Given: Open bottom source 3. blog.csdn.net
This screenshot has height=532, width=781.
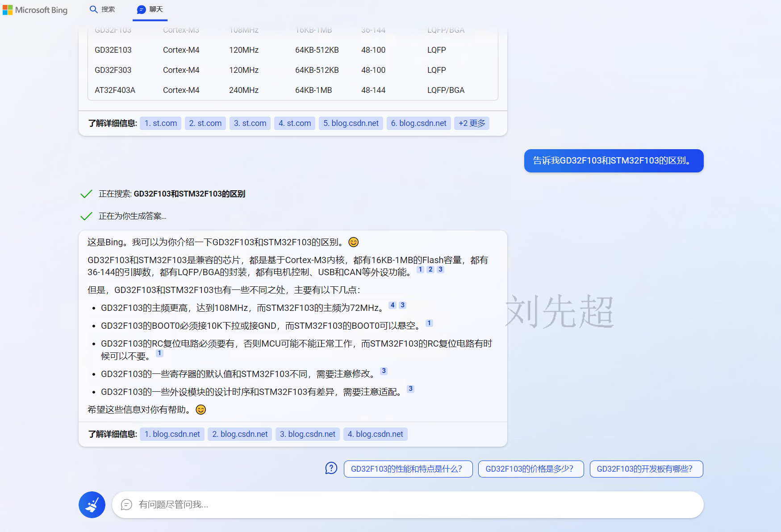Looking at the screenshot, I should tap(308, 434).
